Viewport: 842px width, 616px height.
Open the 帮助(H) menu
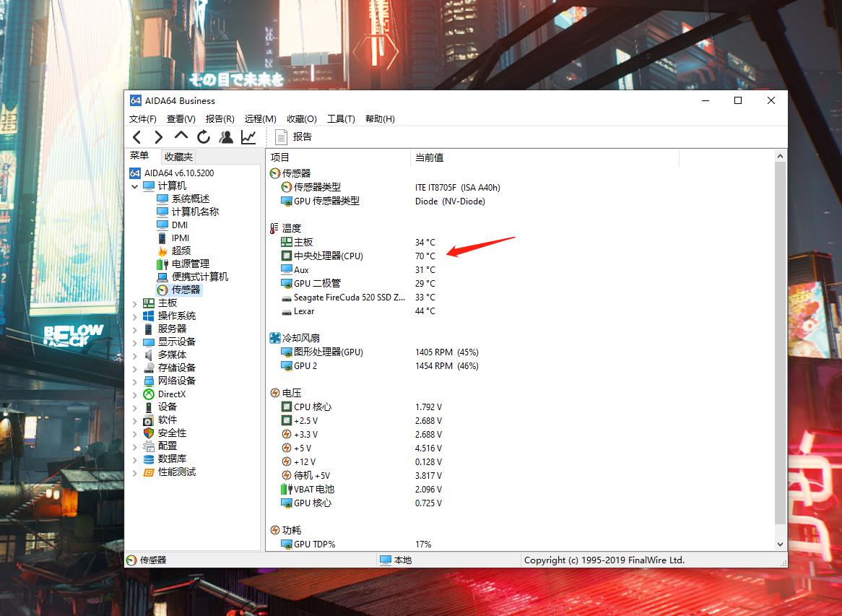coord(380,118)
